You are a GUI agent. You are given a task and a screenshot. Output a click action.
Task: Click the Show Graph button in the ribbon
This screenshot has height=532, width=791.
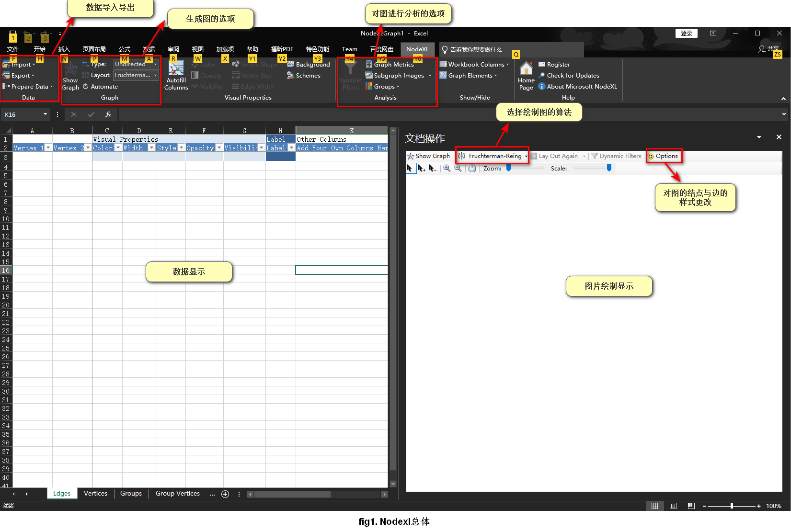tap(70, 77)
